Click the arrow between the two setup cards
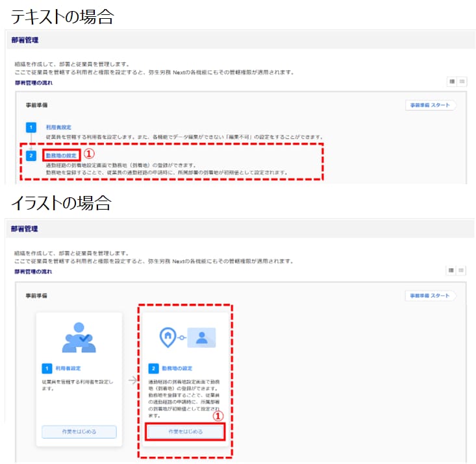 coord(132,380)
